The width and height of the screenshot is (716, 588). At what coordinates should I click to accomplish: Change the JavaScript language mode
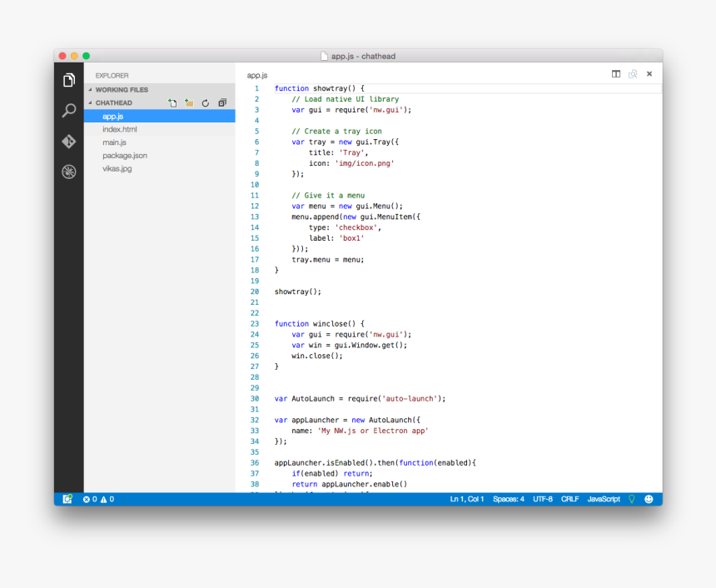pyautogui.click(x=604, y=499)
